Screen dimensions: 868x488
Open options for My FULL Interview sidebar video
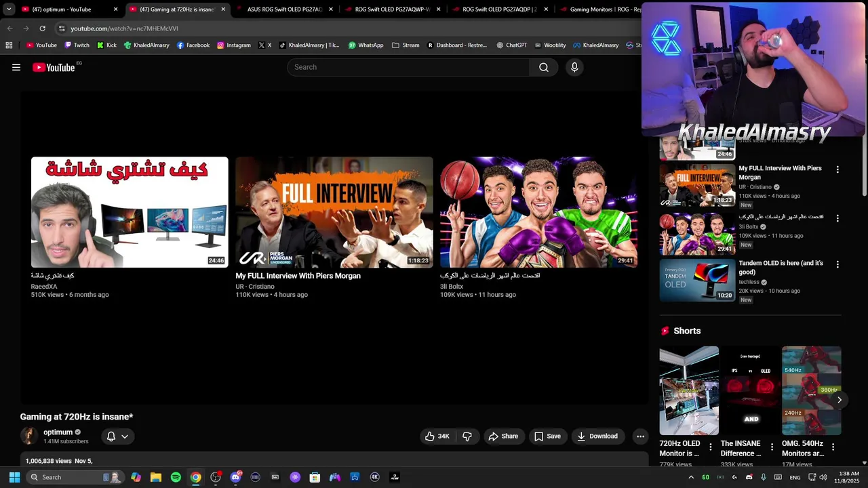coord(837,169)
